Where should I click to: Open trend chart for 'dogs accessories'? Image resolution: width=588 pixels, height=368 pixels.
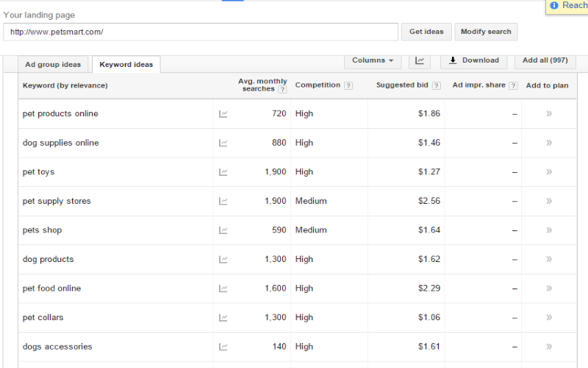point(223,347)
